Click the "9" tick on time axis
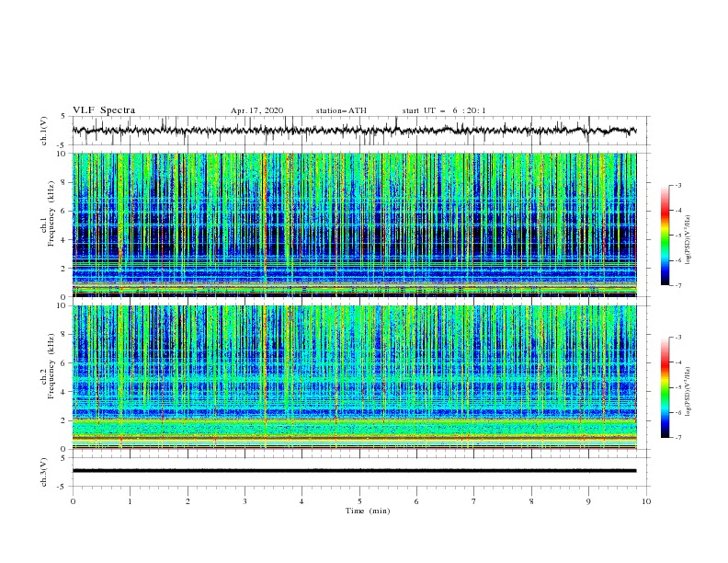The width and height of the screenshot is (728, 563). (588, 501)
